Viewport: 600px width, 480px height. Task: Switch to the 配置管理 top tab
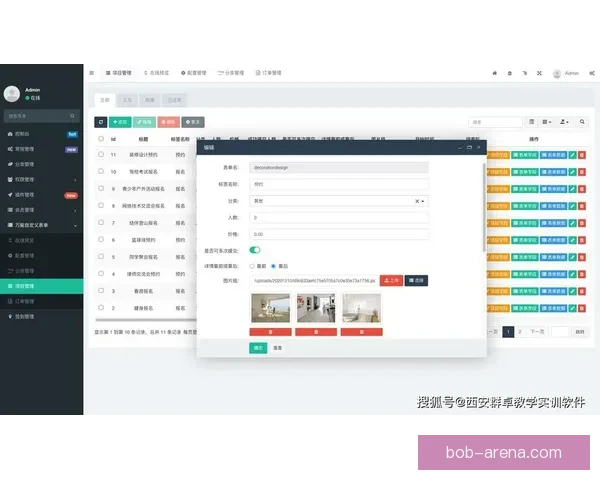194,73
